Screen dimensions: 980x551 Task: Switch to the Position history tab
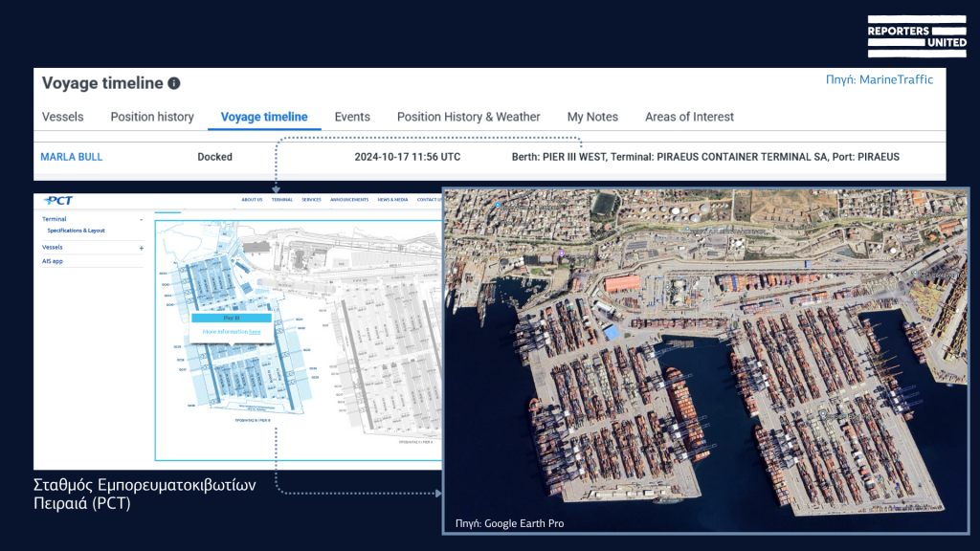pos(152,117)
